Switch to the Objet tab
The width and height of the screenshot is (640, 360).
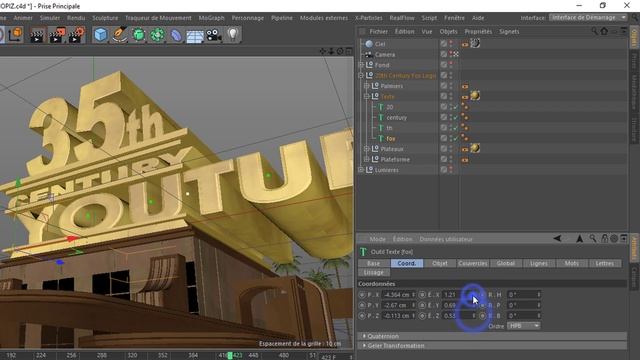point(440,263)
